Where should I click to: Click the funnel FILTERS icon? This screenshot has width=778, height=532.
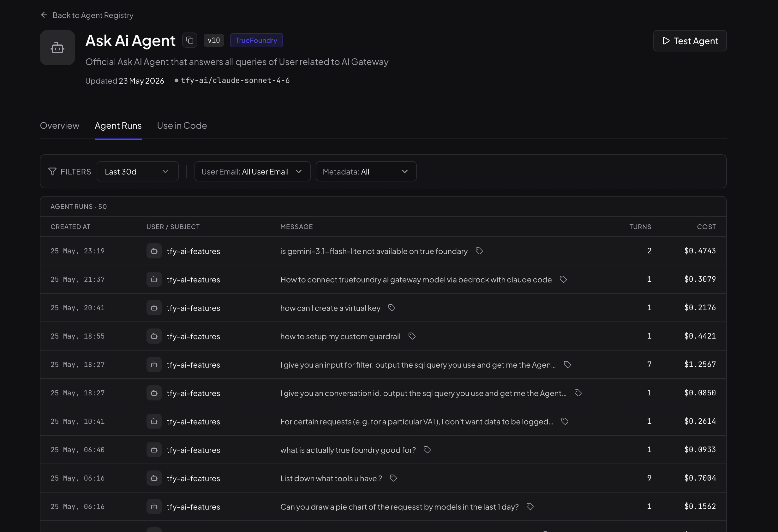(52, 172)
